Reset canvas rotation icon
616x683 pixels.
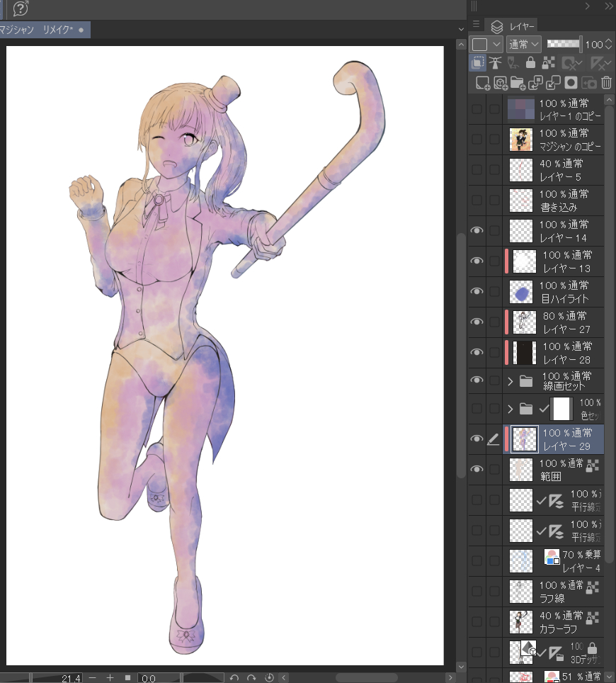pyautogui.click(x=269, y=678)
